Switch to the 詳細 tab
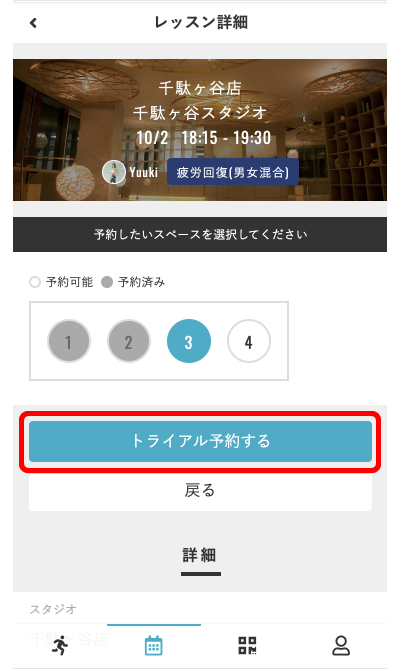This screenshot has width=400, height=669. (200, 556)
